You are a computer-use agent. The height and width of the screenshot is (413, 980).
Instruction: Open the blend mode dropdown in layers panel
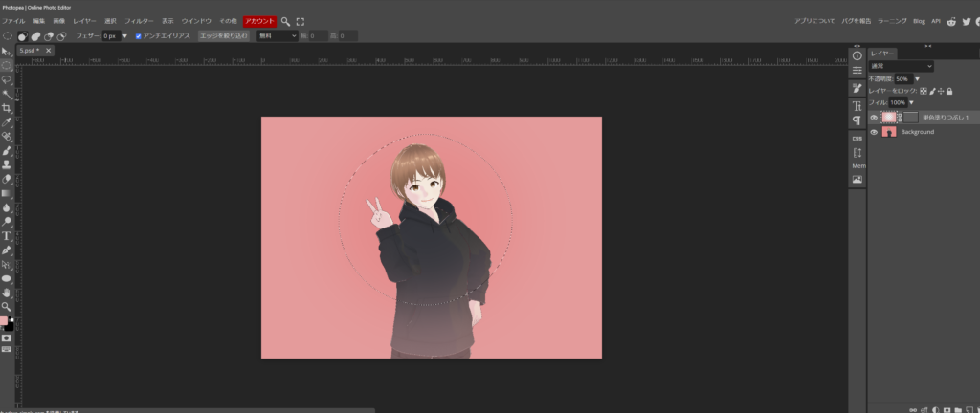[901, 66]
